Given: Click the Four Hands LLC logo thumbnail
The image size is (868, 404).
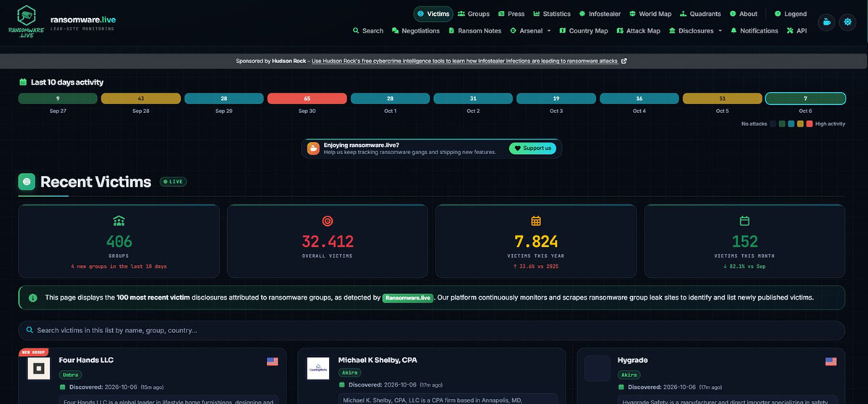Looking at the screenshot, I should [39, 368].
